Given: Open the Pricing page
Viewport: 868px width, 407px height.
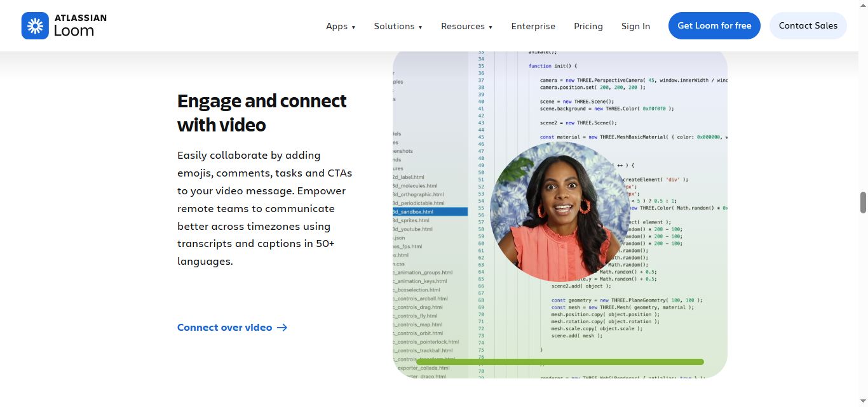Looking at the screenshot, I should click(588, 26).
